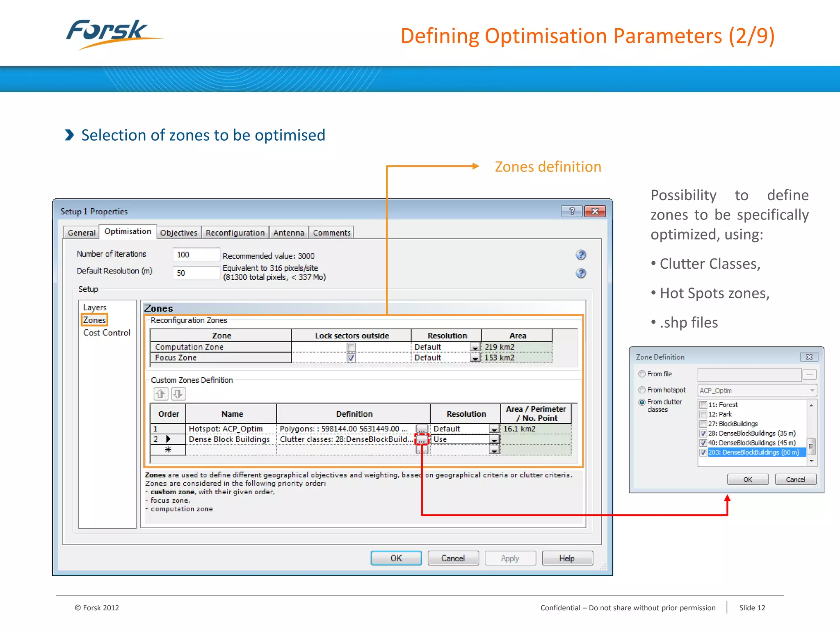Screen dimensions: 840x630
Task: Open the ACP_Optim hotspot dropdown
Action: (812, 390)
